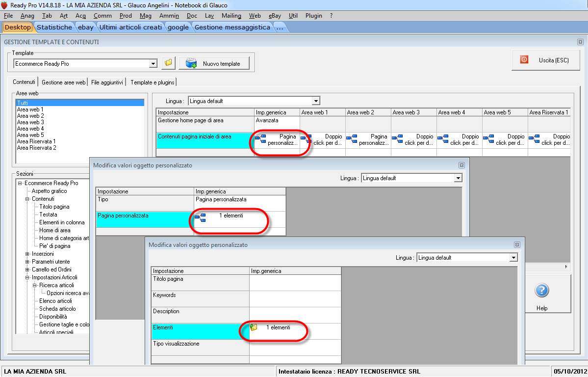This screenshot has height=377, width=588.
Task: Click the green icon in Elementi row
Action: pos(254,327)
